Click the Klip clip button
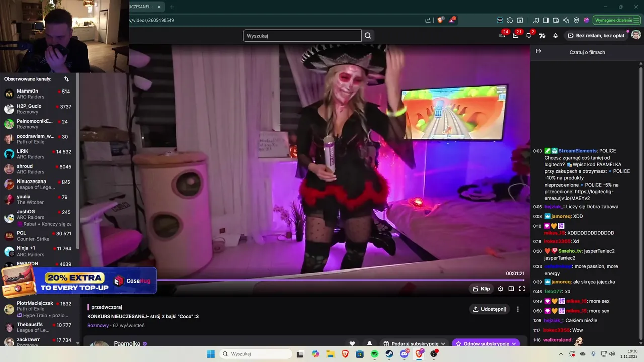Screen dimensions: 644x362 (x=481, y=289)
